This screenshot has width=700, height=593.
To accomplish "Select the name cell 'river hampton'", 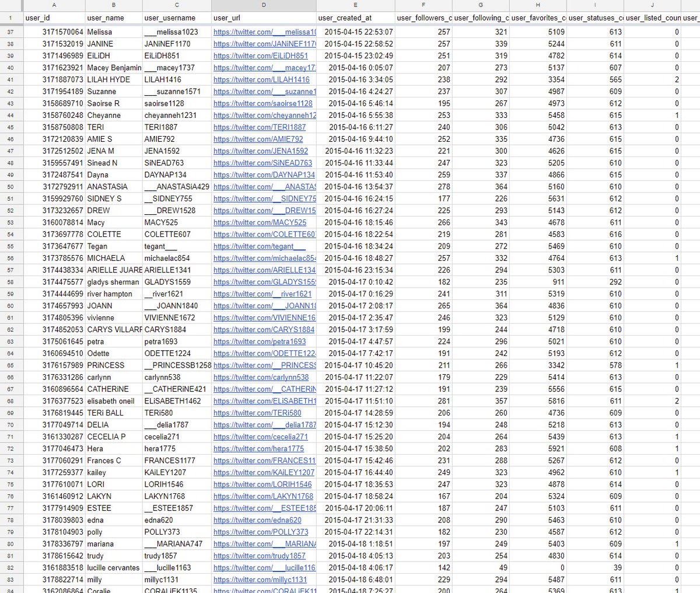I will [114, 294].
